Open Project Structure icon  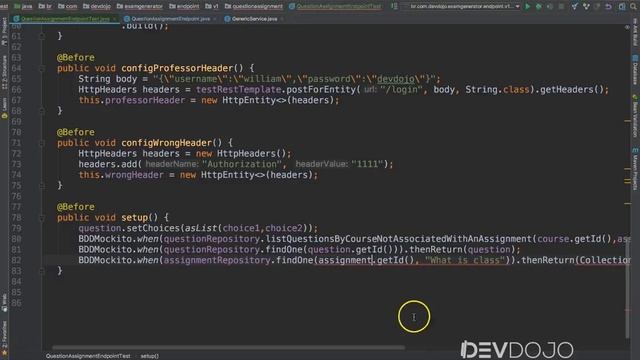click(622, 6)
